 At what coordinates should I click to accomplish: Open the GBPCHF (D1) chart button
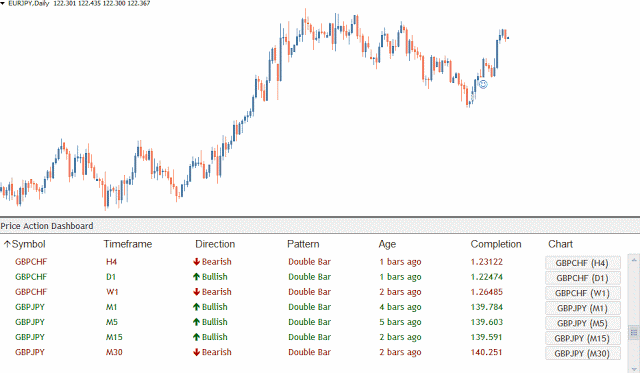point(582,278)
